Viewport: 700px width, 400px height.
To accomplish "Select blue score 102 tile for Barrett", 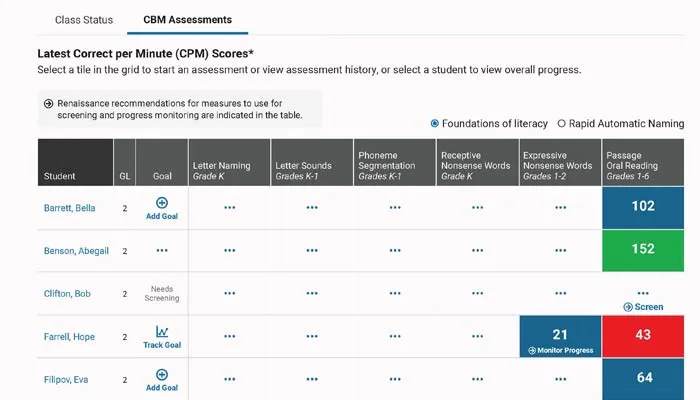I will (643, 207).
